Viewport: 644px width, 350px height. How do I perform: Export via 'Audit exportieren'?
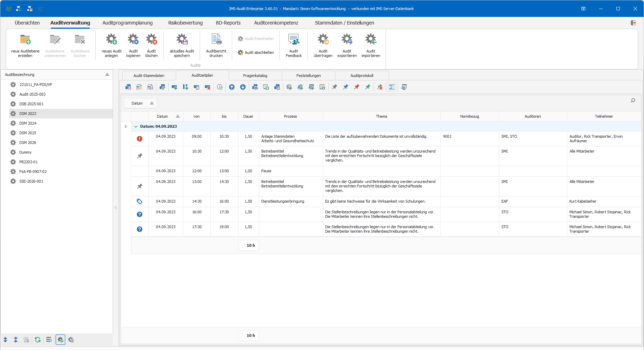click(347, 46)
